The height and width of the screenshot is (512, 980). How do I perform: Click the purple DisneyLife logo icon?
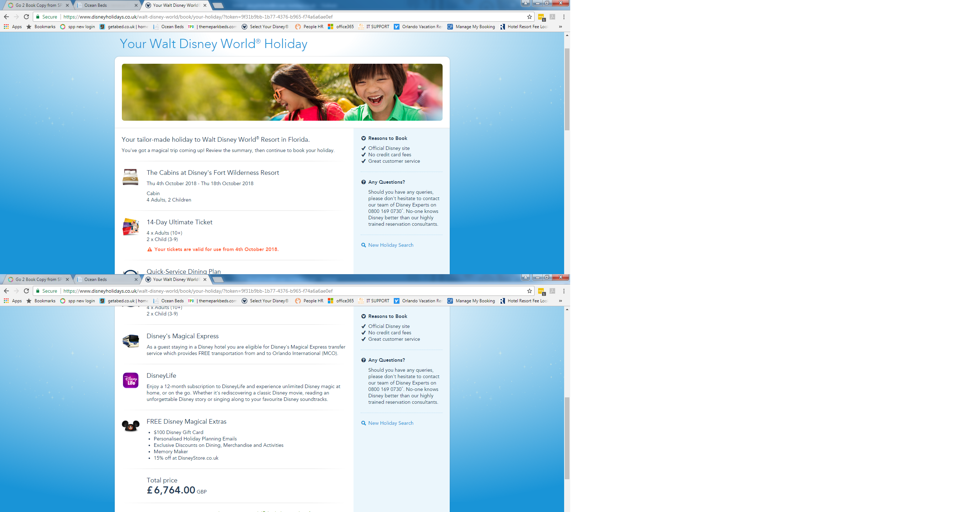(x=130, y=380)
